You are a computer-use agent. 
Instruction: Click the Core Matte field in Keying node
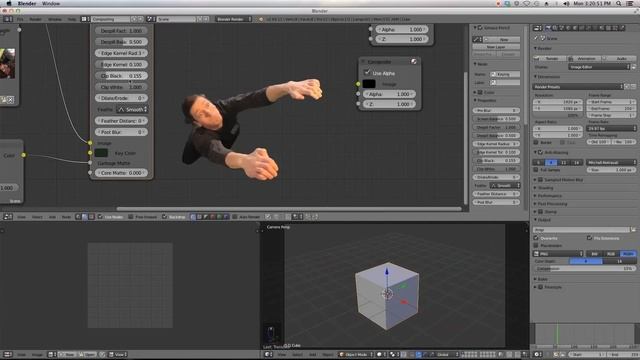coord(121,173)
